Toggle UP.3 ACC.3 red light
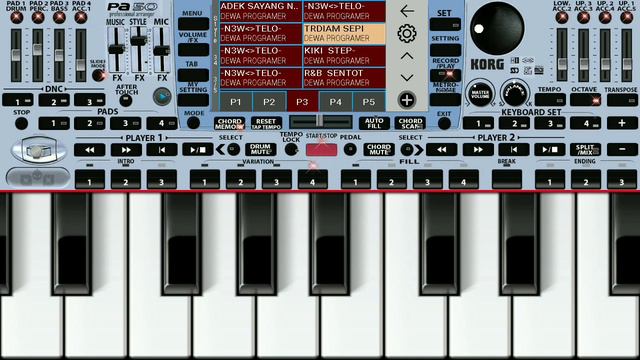Screen dimensions: 640x360 coord(583,18)
